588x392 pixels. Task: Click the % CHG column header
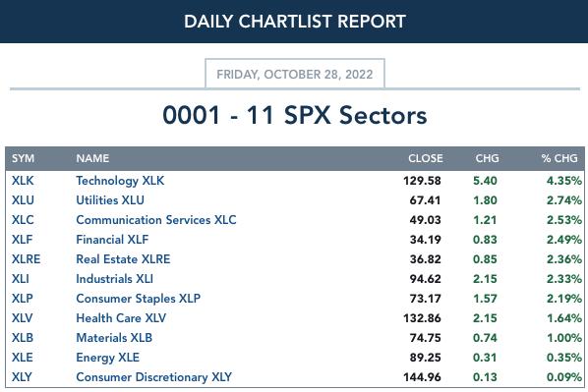coord(559,158)
